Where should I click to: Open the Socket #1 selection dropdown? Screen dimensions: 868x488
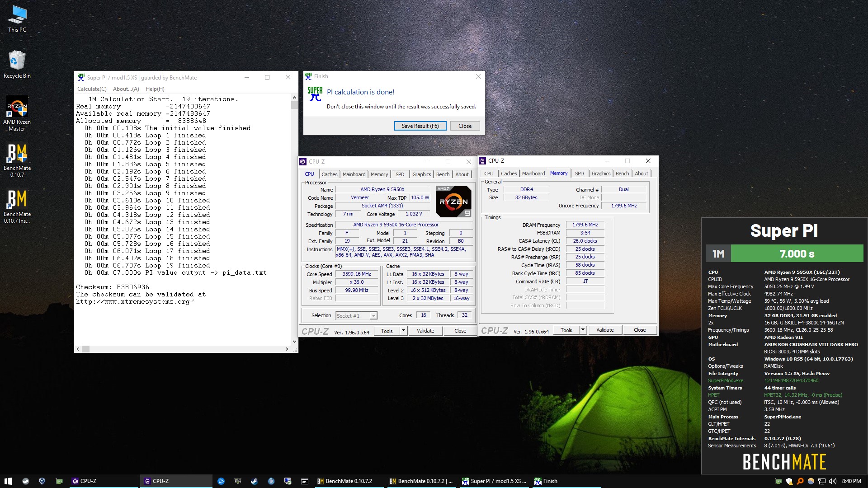coord(356,315)
